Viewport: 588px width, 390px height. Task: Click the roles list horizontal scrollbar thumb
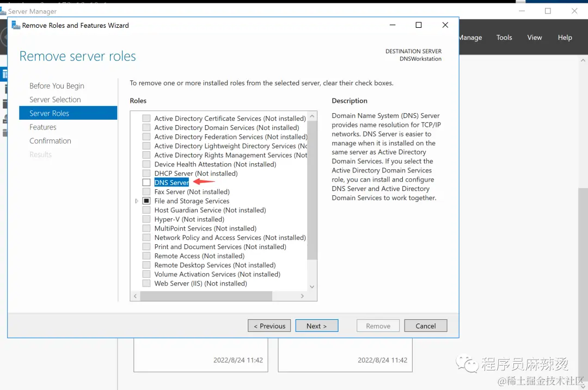(x=206, y=296)
